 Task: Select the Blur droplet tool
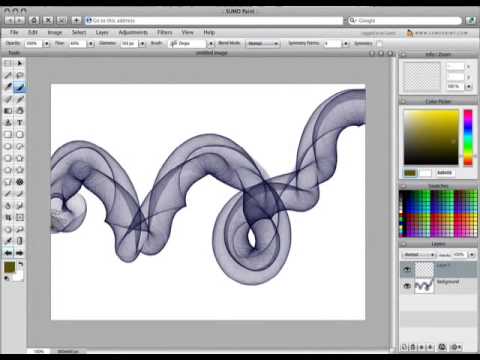pos(8,206)
